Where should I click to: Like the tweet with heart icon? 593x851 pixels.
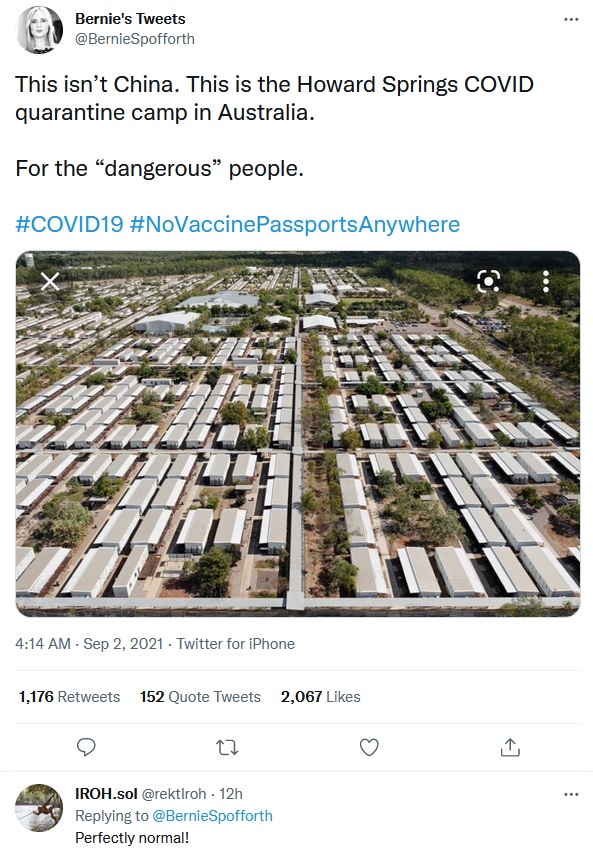click(x=369, y=748)
